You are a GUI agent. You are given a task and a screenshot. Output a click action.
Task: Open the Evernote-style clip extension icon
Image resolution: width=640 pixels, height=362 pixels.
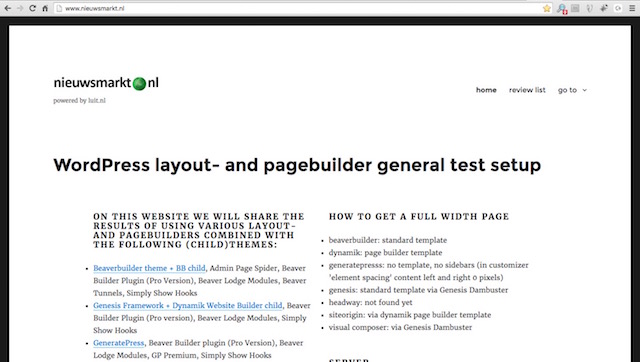click(589, 8)
